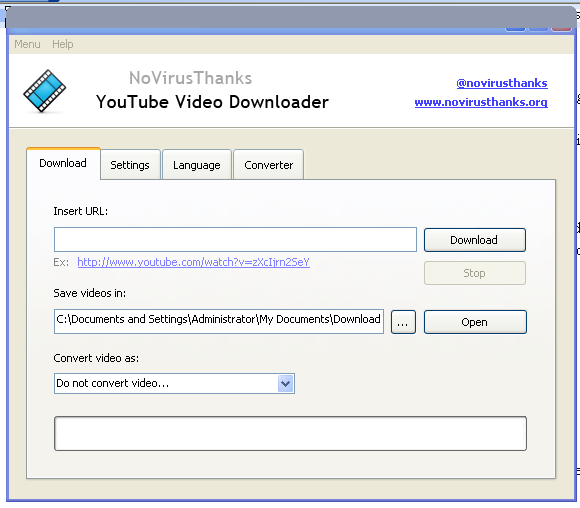Open the example youtube.com watch link
Screen dimensions: 580x508
coord(193,262)
